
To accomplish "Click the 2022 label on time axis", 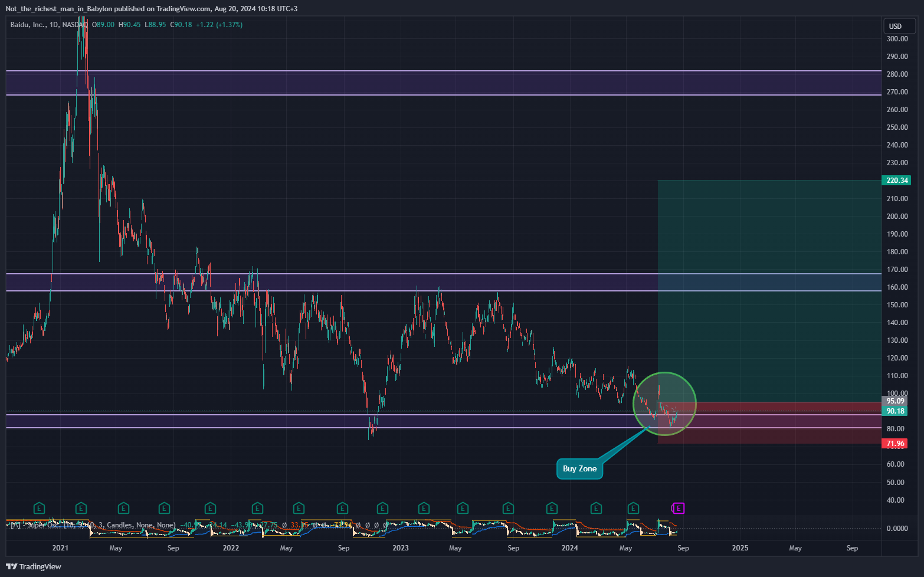I will point(231,548).
